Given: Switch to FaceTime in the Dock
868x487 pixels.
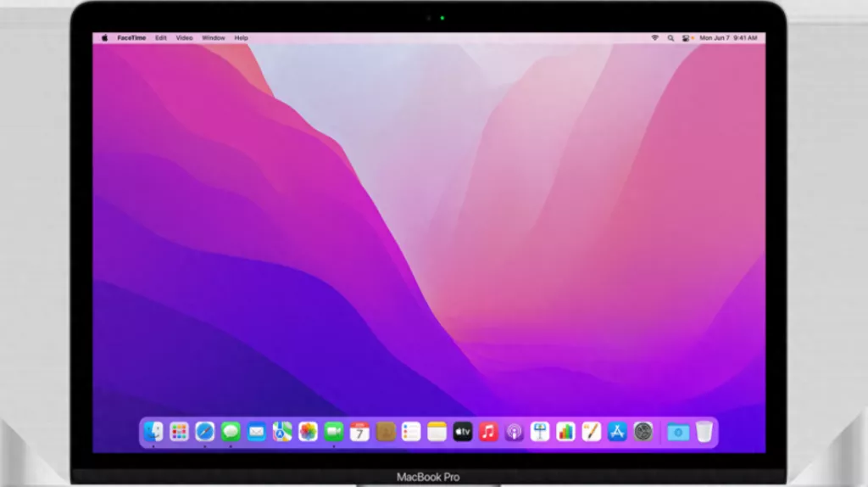Looking at the screenshot, I should click(334, 432).
